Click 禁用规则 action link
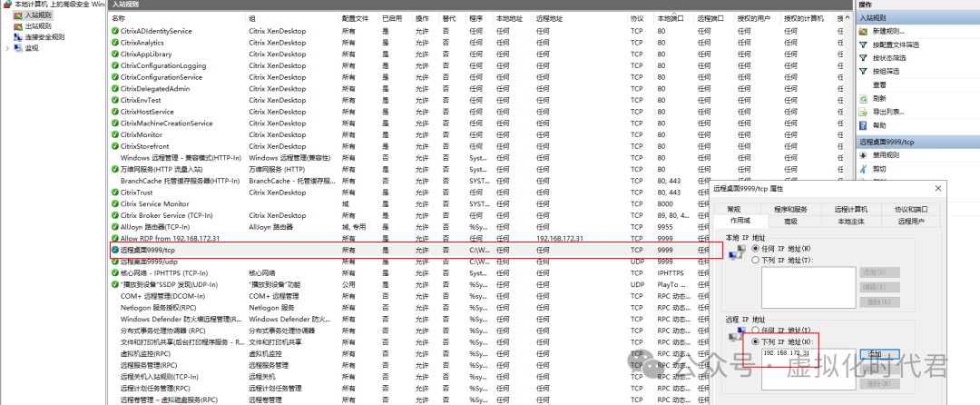This screenshot has height=405, width=980. (x=886, y=155)
